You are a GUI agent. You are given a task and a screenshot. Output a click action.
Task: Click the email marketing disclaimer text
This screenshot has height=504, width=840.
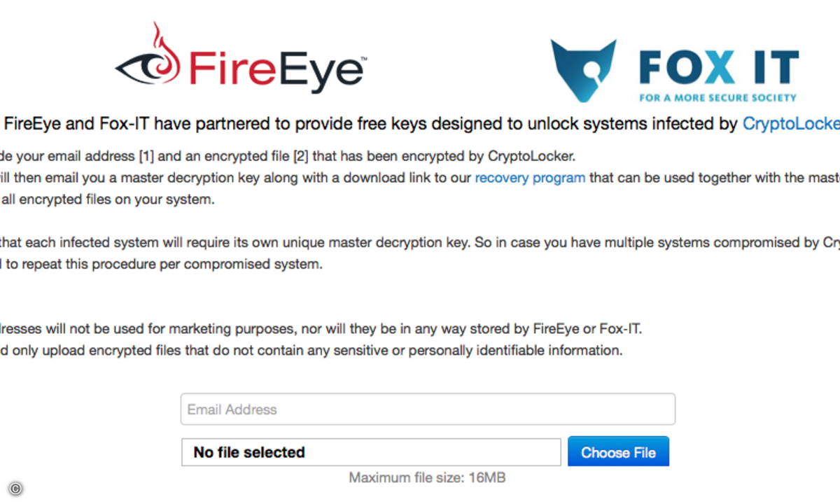[x=322, y=328]
